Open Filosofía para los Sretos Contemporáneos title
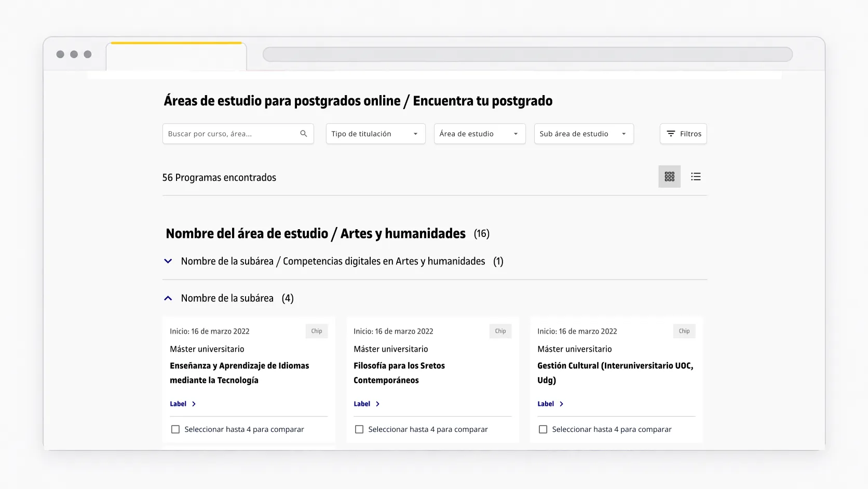Image resolution: width=868 pixels, height=489 pixels. (x=399, y=373)
